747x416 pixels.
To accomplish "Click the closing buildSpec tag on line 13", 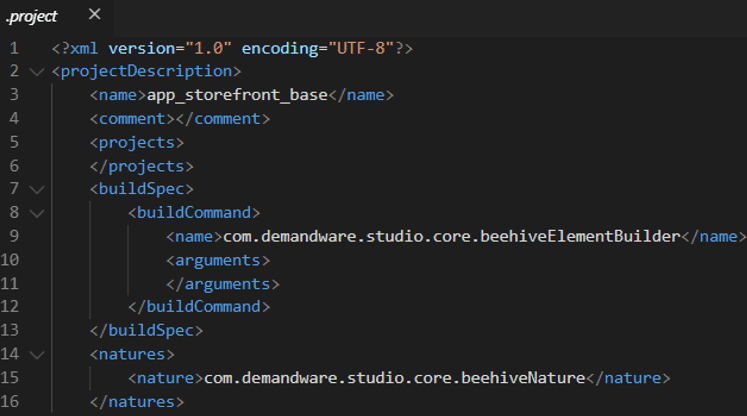I will click(146, 330).
